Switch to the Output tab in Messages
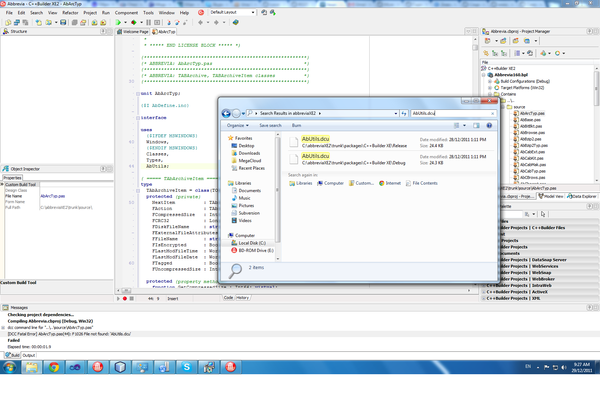The height and width of the screenshot is (407, 600). 29,355
